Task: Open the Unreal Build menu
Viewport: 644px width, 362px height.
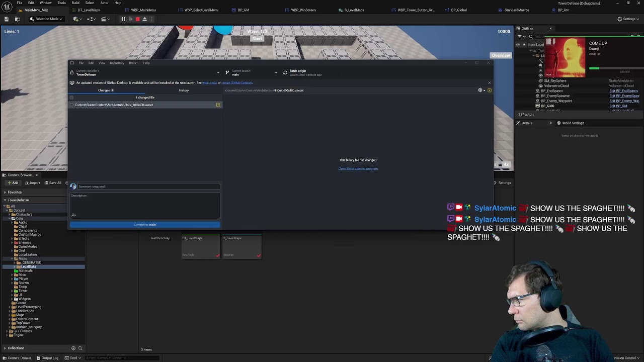Action: pyautogui.click(x=75, y=3)
